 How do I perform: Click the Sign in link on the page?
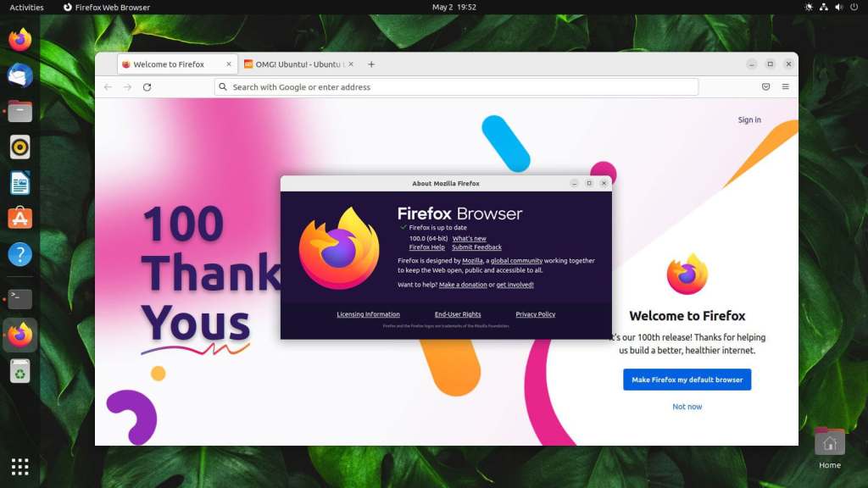[x=748, y=119]
